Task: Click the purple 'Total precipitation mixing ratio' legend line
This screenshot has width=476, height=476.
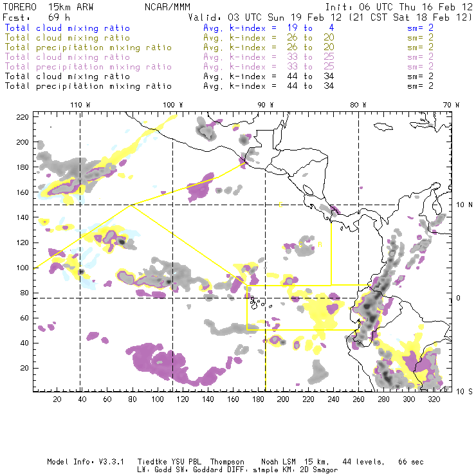Action: pos(88,67)
